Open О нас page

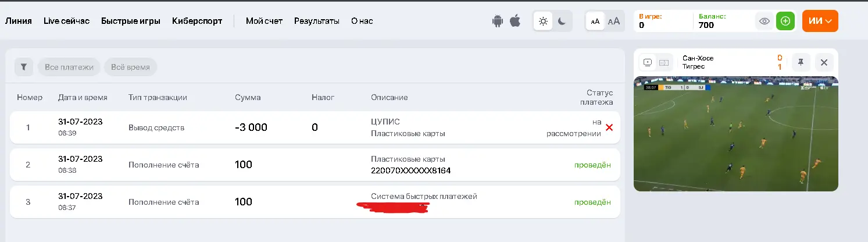[362, 21]
